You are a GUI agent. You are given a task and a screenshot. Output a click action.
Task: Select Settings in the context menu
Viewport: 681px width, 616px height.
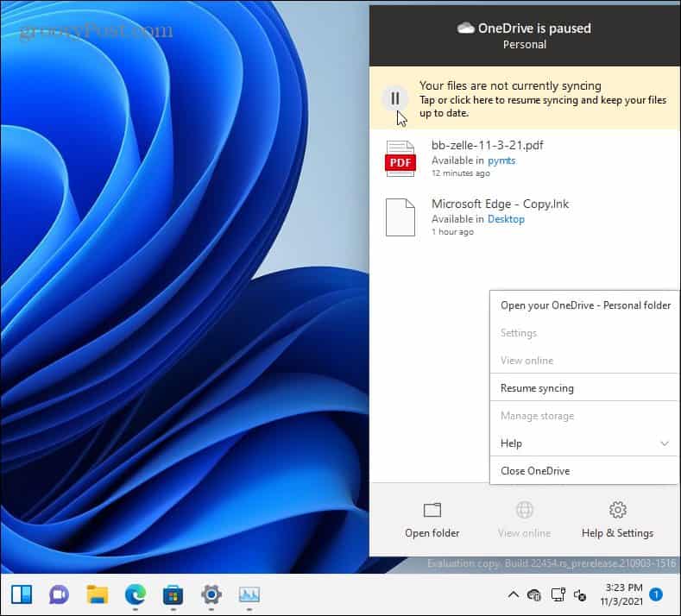pyautogui.click(x=584, y=333)
